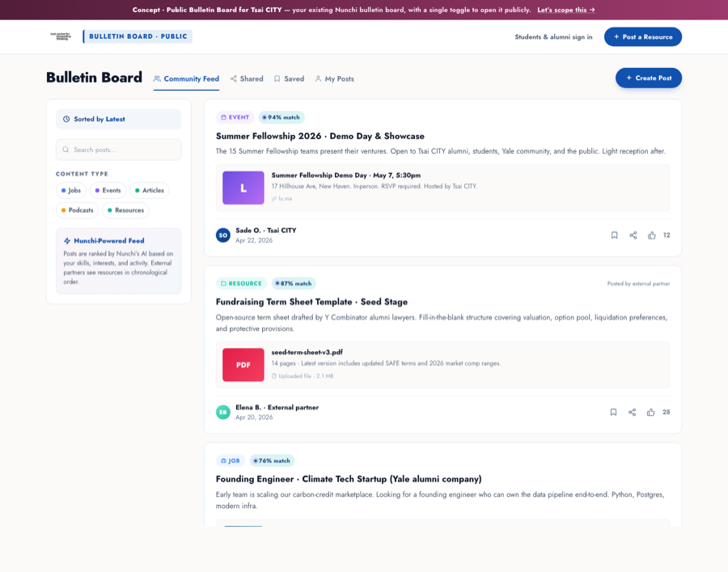728x572 pixels.
Task: Go to the My Posts tab
Action: point(334,79)
